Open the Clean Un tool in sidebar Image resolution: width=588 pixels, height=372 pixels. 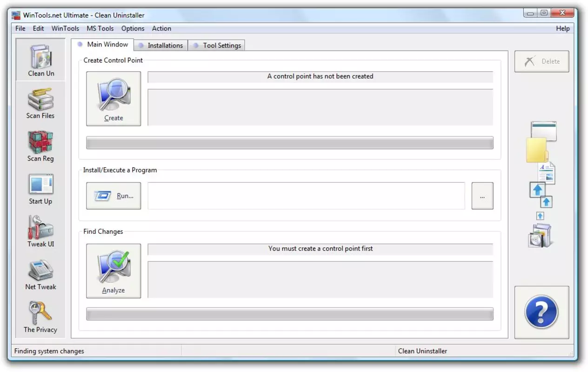point(40,60)
